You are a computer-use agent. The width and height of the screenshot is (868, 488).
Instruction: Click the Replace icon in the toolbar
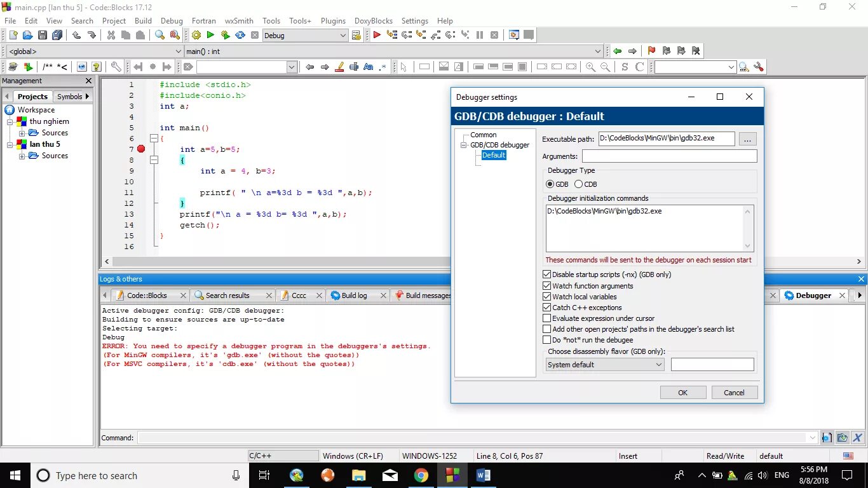point(174,36)
